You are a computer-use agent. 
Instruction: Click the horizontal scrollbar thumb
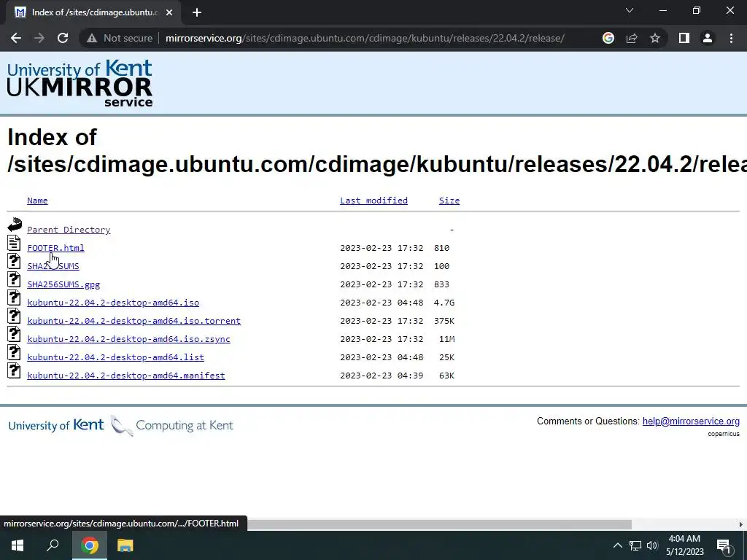click(439, 524)
